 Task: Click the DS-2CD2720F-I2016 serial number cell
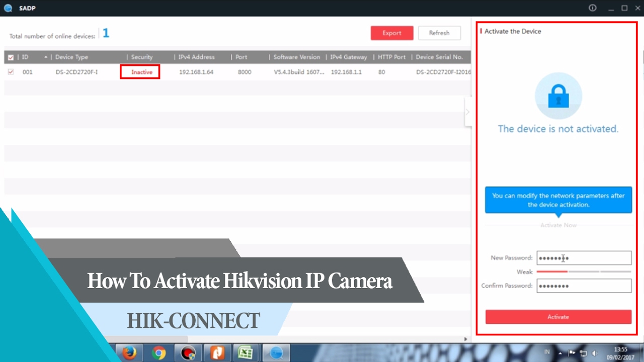(x=443, y=72)
